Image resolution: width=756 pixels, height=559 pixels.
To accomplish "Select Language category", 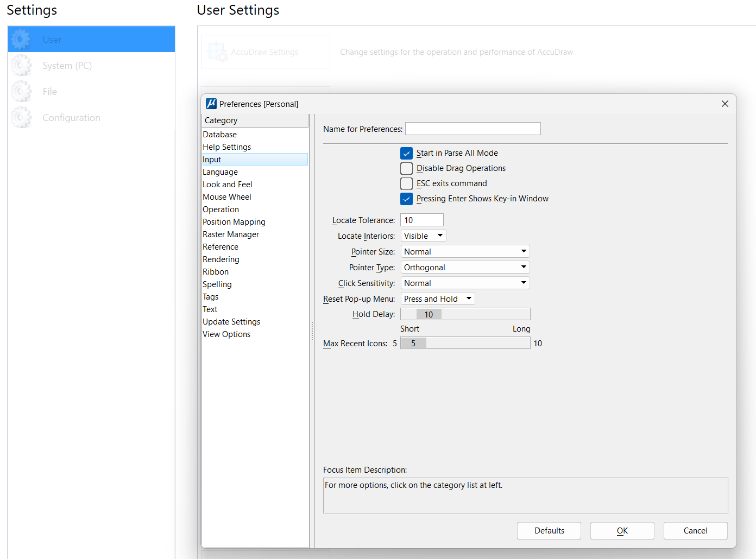I will pos(255,172).
